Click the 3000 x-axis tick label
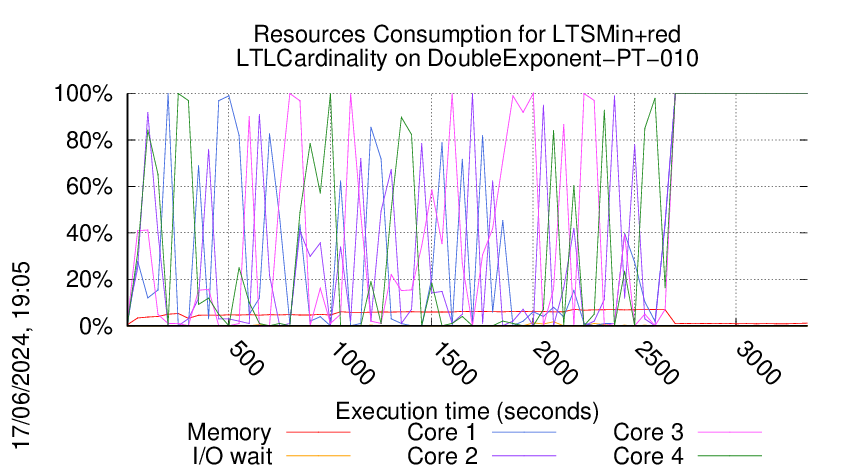850x475 pixels. (758, 363)
